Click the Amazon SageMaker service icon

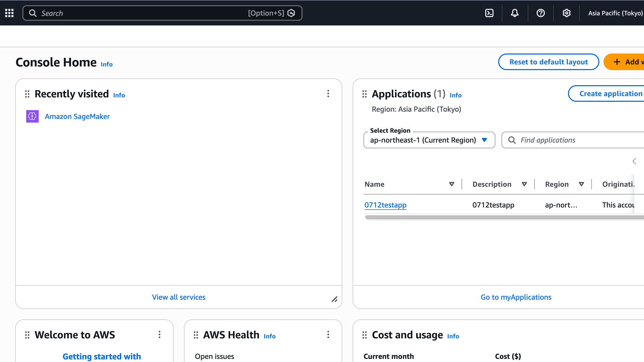[x=32, y=116]
